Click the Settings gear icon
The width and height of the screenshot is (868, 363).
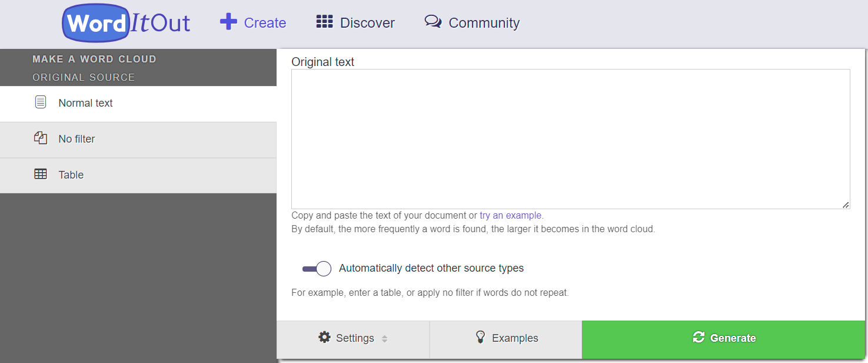(325, 337)
